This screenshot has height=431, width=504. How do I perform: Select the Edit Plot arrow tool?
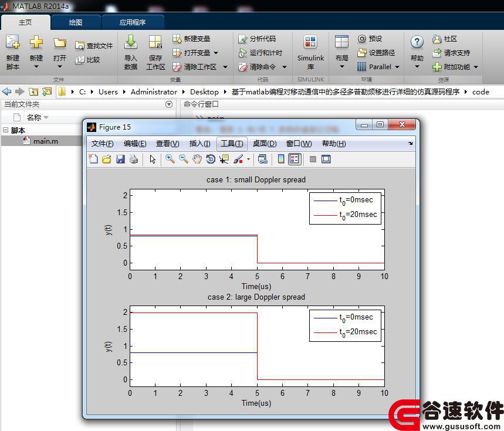(153, 159)
